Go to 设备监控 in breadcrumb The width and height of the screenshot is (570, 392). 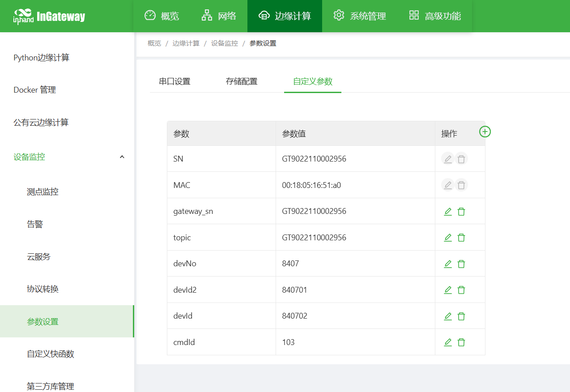[225, 43]
